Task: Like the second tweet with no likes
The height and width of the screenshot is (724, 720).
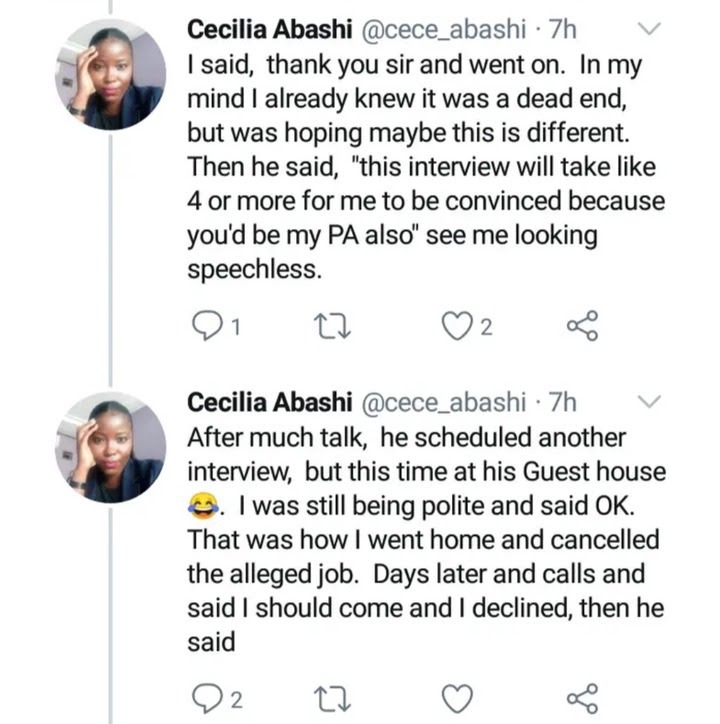Action: (457, 698)
